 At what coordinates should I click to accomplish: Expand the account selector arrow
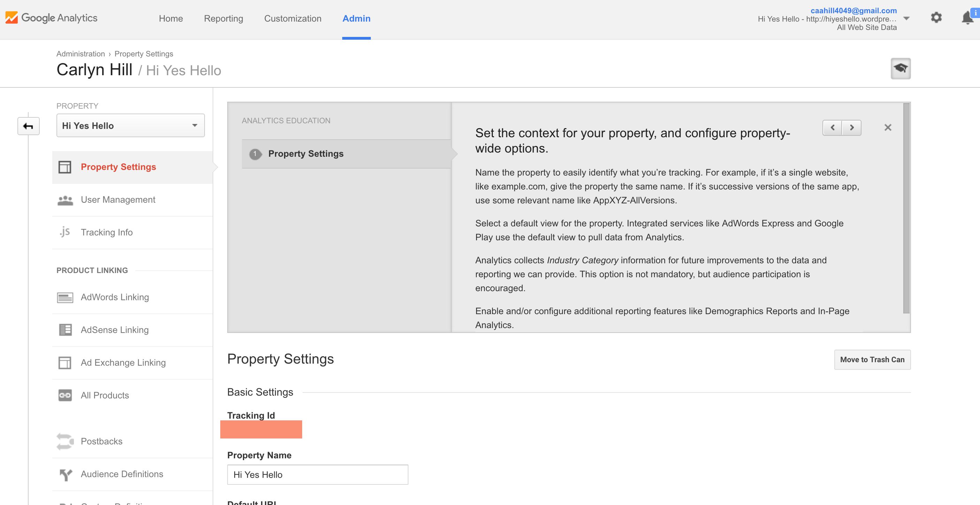click(906, 19)
